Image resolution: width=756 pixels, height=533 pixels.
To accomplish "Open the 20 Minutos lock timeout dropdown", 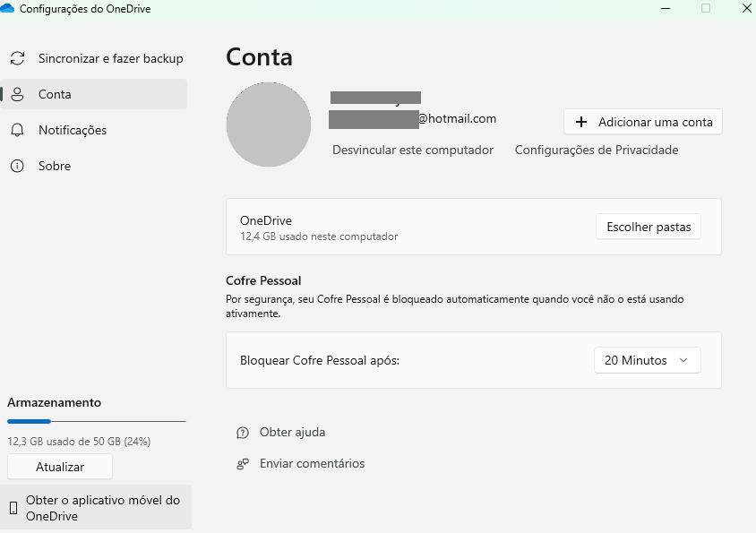I will pos(647,360).
